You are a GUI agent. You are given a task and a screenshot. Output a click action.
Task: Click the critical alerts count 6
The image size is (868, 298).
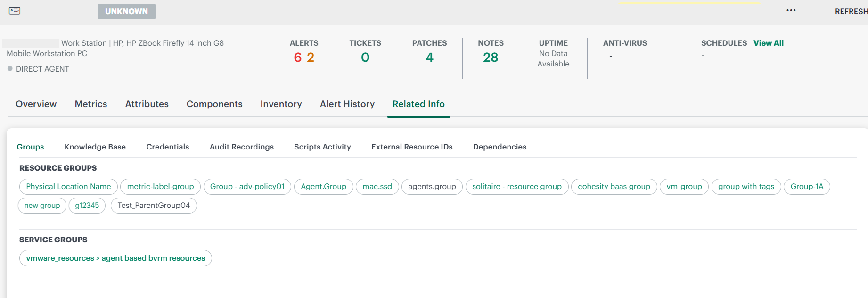pyautogui.click(x=298, y=58)
